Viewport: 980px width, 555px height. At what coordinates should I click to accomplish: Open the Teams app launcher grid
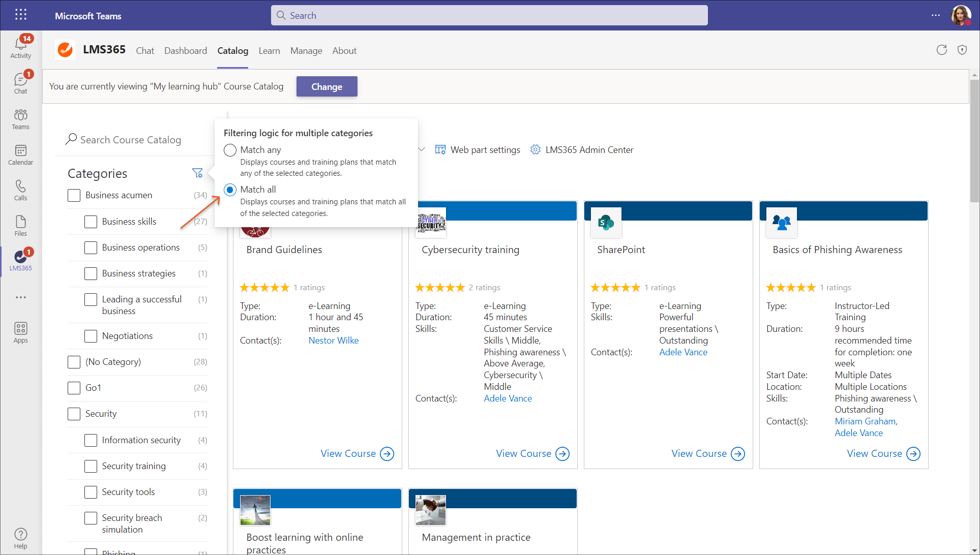[x=21, y=15]
